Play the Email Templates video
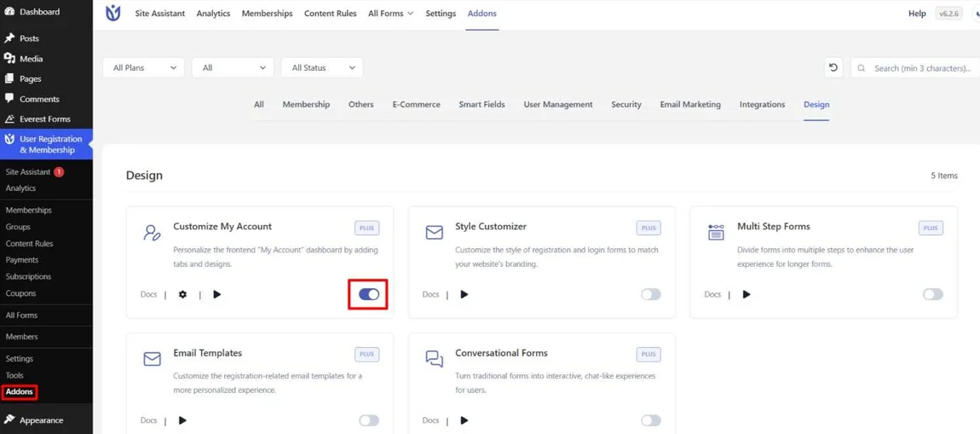 click(182, 420)
